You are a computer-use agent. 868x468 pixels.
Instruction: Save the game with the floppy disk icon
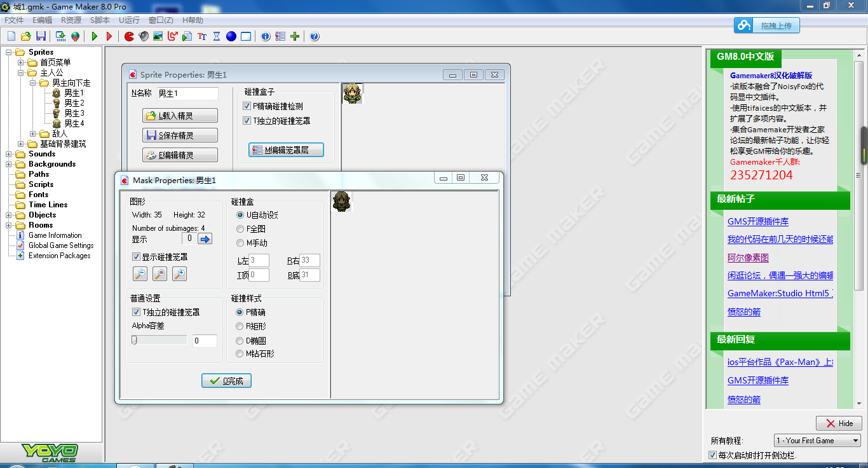click(41, 36)
